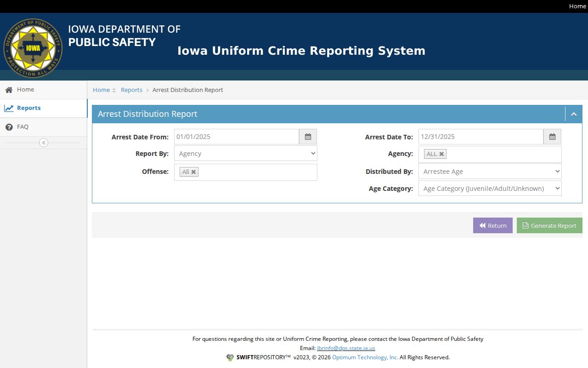Open the Distributed By dropdown
588x368 pixels.
490,172
